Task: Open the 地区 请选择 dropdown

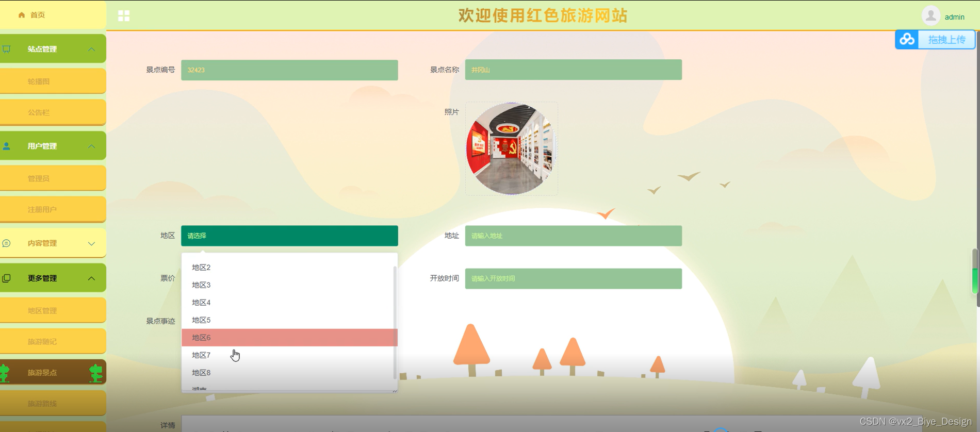Action: pyautogui.click(x=289, y=236)
